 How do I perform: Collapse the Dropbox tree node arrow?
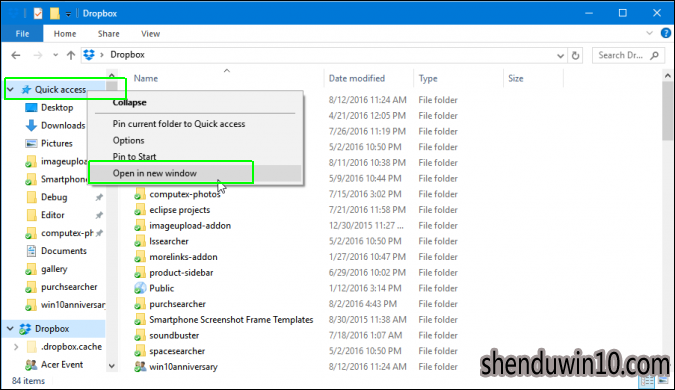(x=10, y=329)
